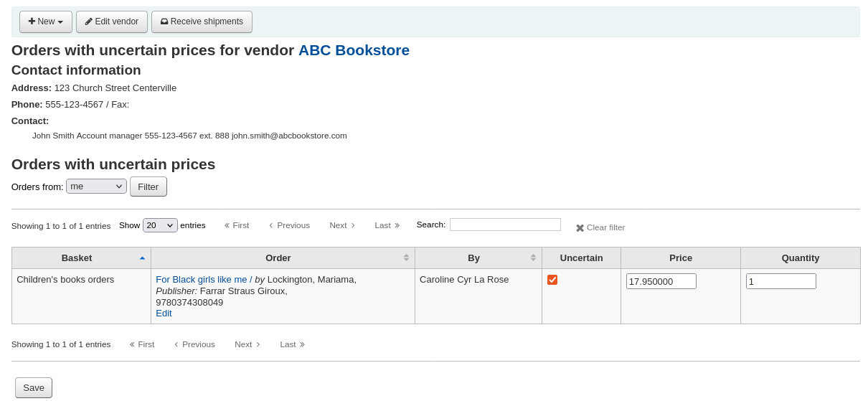The image size is (868, 401).
Task: Click Receive shipments button
Action: coord(202,22)
